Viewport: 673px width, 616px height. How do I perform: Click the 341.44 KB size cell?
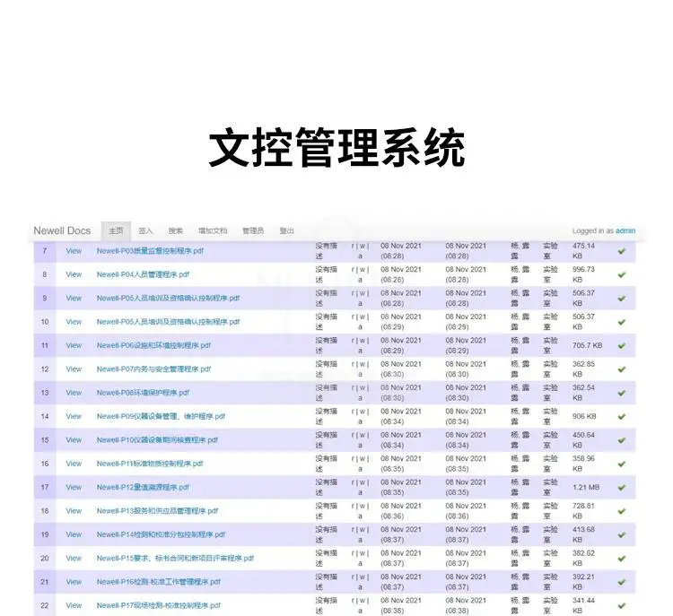[583, 606]
